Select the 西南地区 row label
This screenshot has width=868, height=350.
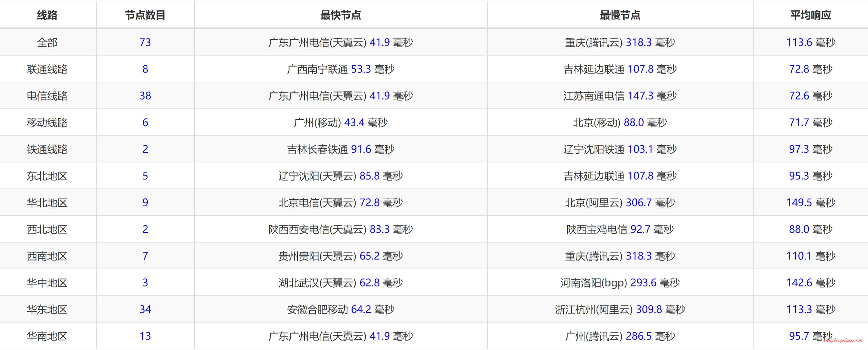click(47, 256)
